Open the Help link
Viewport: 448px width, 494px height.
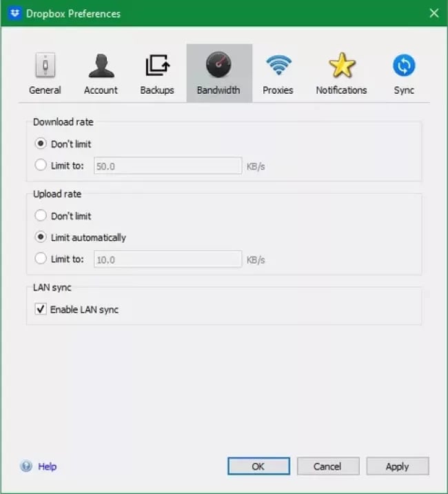pyautogui.click(x=48, y=466)
